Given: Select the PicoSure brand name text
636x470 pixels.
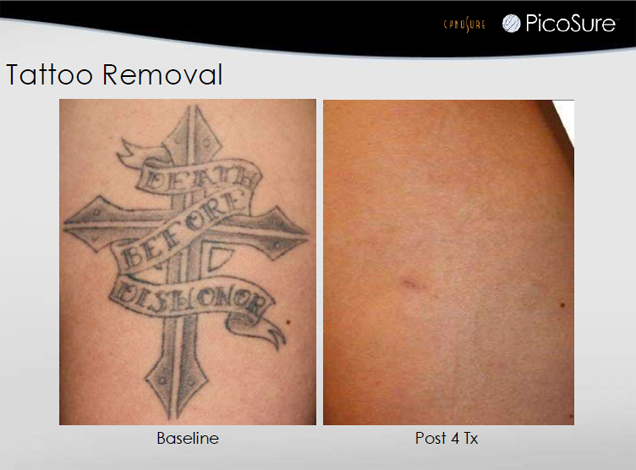Looking at the screenshot, I should pyautogui.click(x=571, y=23).
